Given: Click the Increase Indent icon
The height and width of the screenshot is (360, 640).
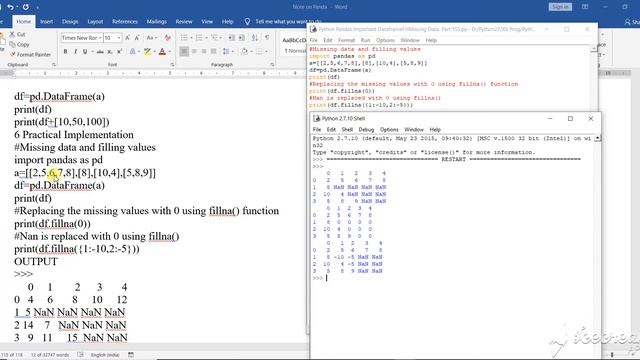Looking at the screenshot, I should tap(242, 38).
